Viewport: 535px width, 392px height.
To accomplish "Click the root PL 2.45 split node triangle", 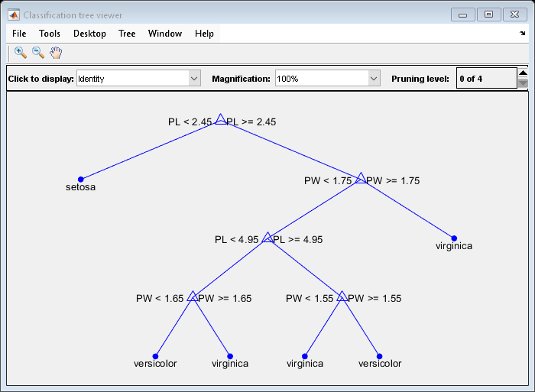I will point(220,120).
